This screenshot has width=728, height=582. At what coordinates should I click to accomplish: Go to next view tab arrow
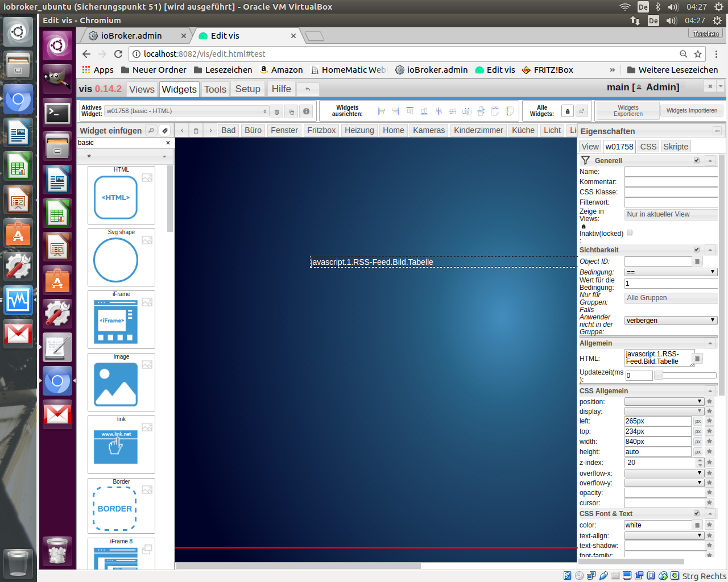pyautogui.click(x=210, y=130)
